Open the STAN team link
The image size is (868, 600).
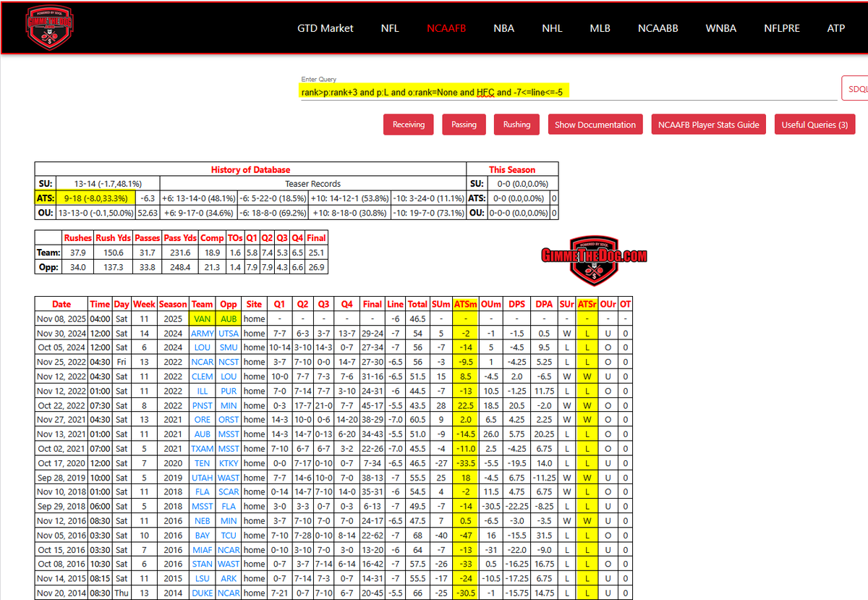[203, 565]
